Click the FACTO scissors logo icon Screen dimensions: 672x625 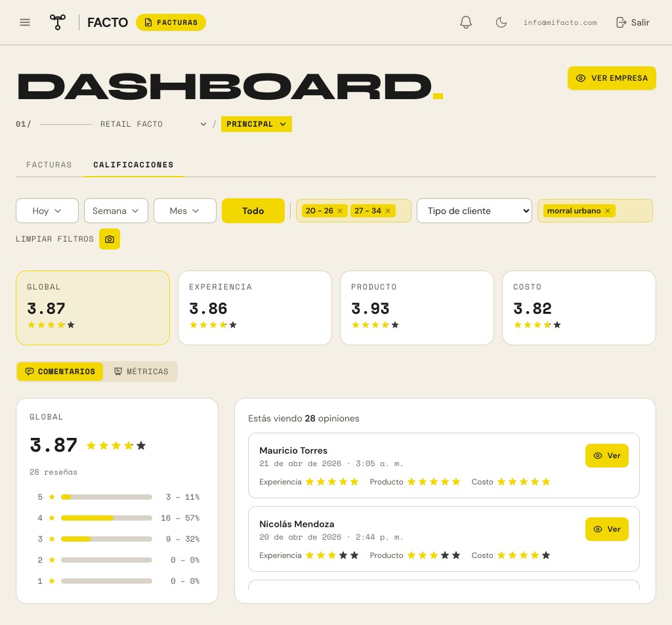coord(58,22)
